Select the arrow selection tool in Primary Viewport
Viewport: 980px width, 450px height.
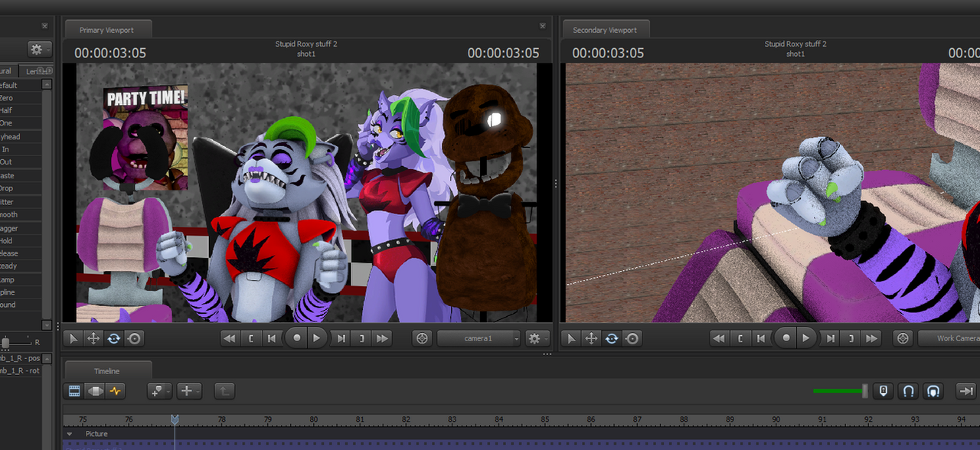(73, 337)
